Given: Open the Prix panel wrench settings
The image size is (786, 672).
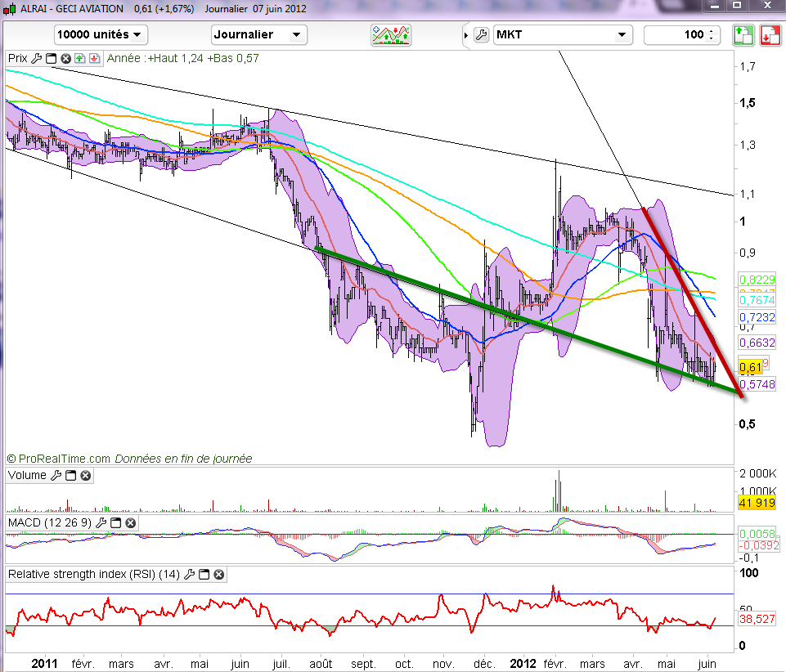Looking at the screenshot, I should coord(36,59).
